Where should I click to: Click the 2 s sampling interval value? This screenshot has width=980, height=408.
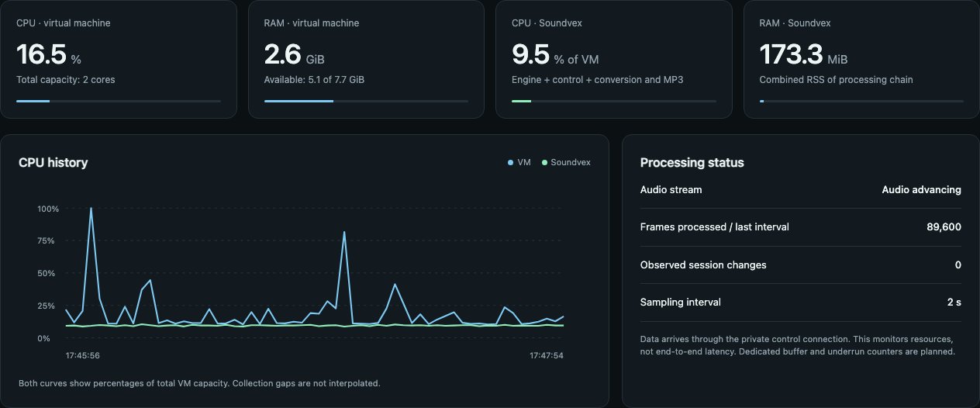954,303
